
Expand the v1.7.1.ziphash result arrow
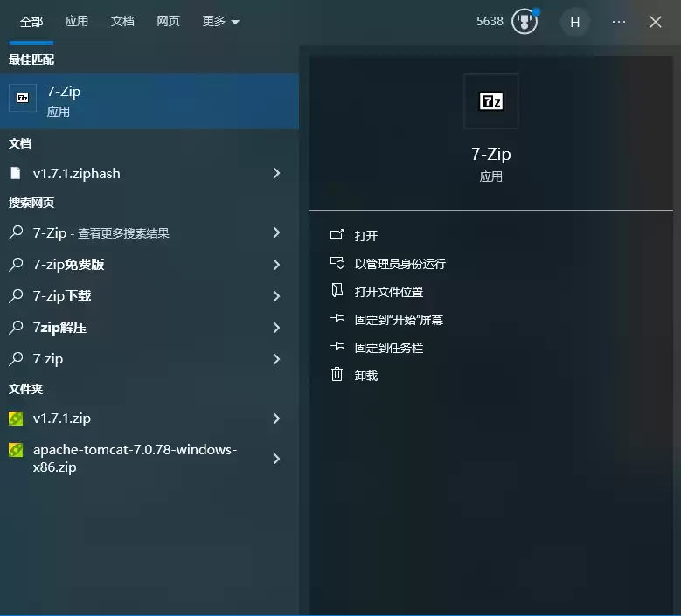pyautogui.click(x=276, y=173)
